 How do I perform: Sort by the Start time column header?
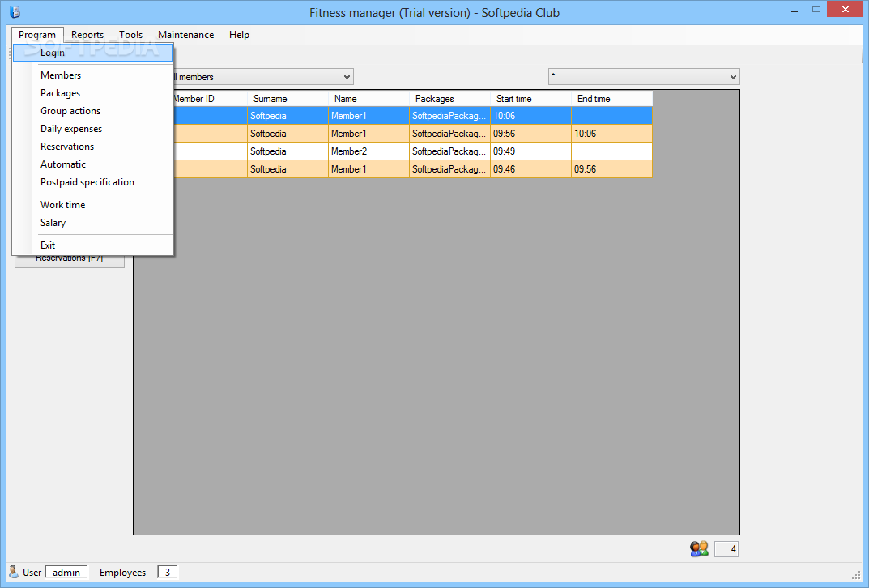pos(530,99)
